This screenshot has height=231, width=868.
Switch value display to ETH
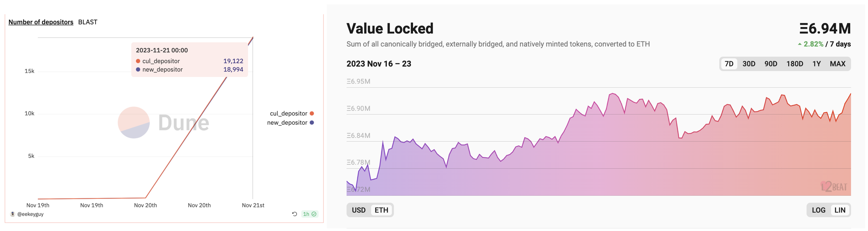(381, 210)
